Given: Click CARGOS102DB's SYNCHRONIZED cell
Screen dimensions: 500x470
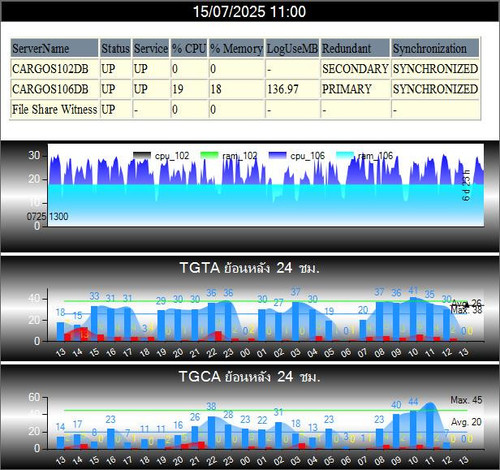Looking at the screenshot, I should (x=435, y=69).
